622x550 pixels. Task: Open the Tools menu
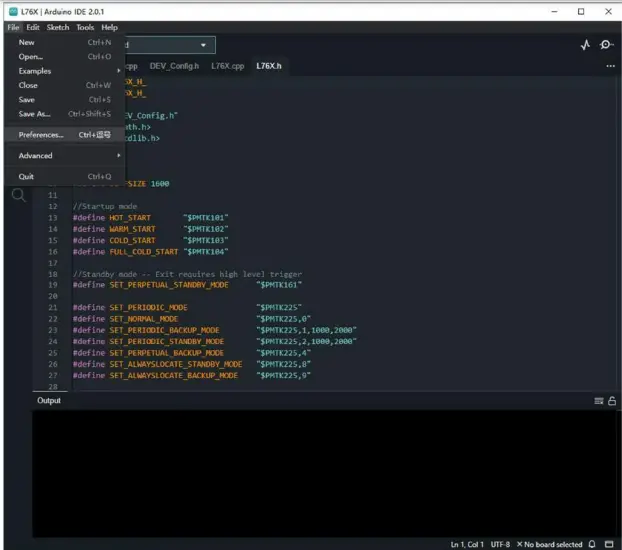(x=85, y=28)
